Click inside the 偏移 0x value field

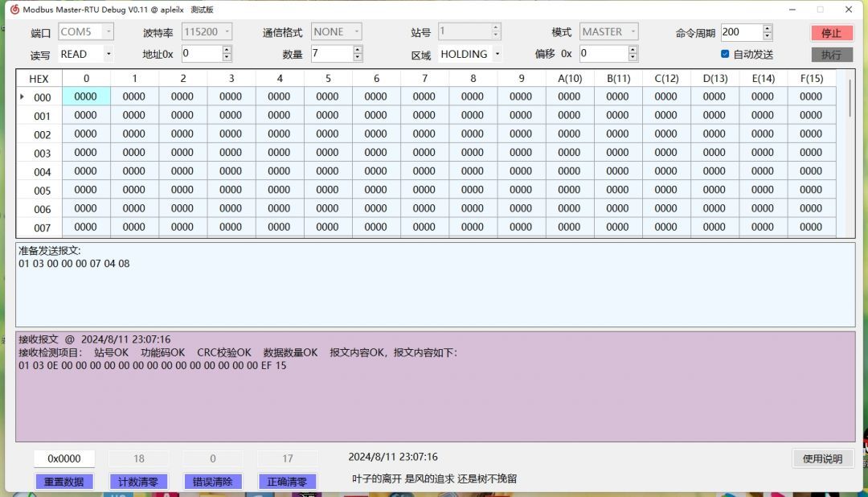click(603, 53)
